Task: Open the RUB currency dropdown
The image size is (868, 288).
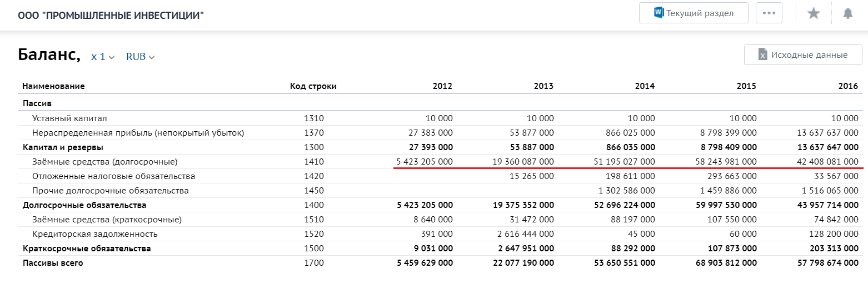Action: pyautogui.click(x=140, y=57)
